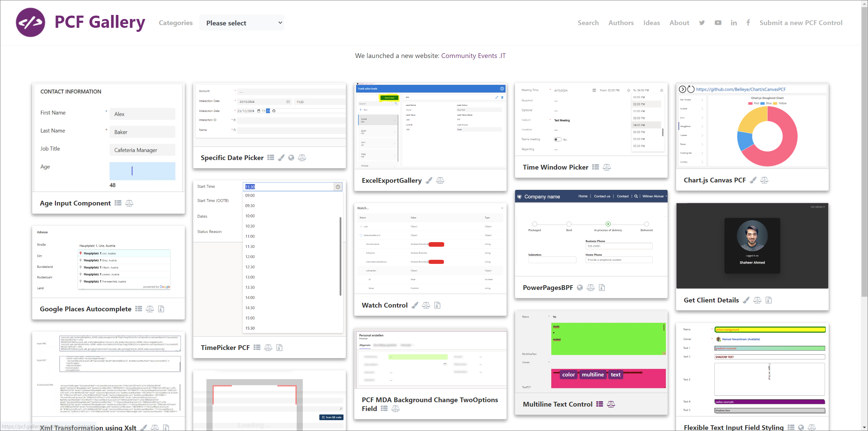The height and width of the screenshot is (431, 868).
Task: Click the scales icon beside Time Window Picker
Action: coord(607,167)
